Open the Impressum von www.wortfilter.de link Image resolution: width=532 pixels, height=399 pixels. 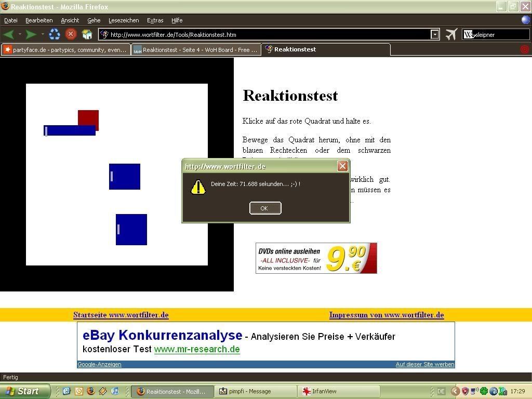tap(387, 315)
